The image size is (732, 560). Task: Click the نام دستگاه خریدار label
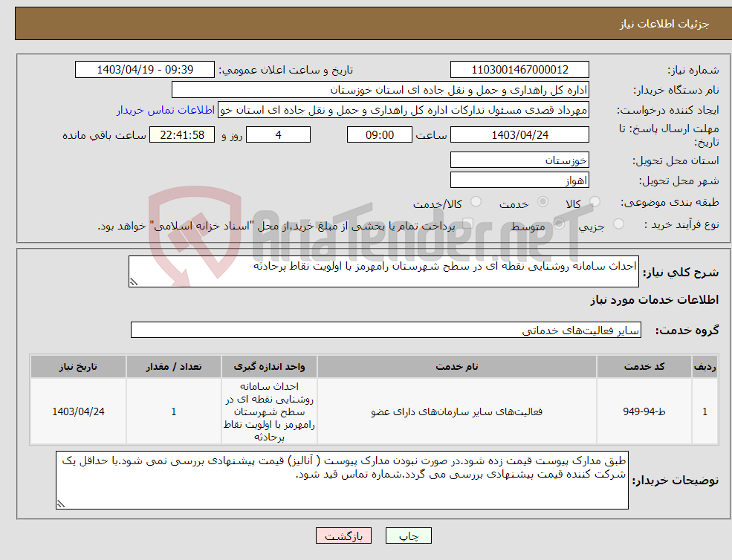coord(676,90)
